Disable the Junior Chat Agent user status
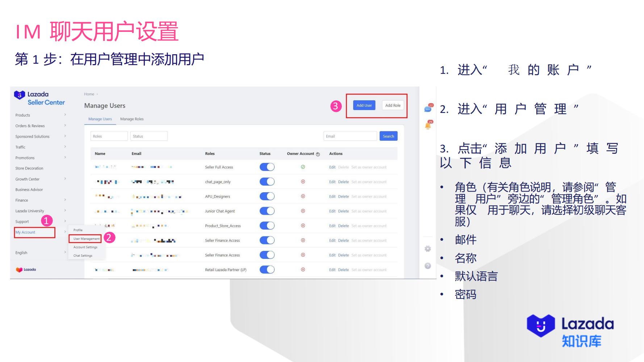Viewport: 644px width, 362px height. pos(267,211)
